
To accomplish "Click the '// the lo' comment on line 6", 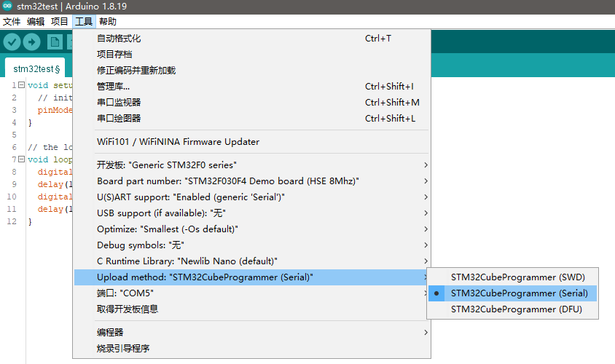I will pyautogui.click(x=50, y=147).
